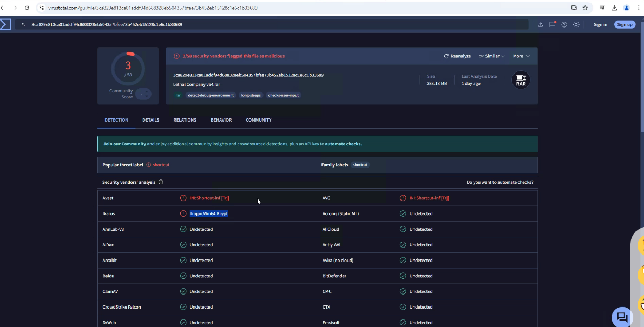Switch to the DETECTION tab
Viewport: 644px width, 327px height.
tap(116, 120)
